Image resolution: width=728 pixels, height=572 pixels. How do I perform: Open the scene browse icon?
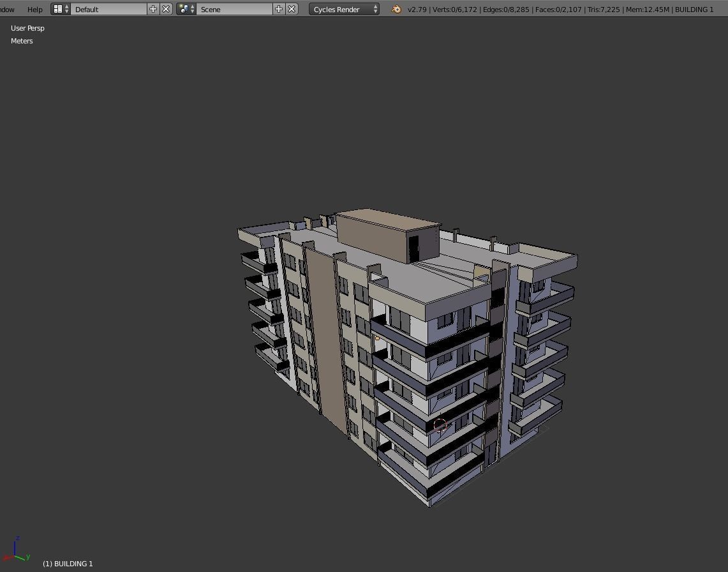[186, 9]
